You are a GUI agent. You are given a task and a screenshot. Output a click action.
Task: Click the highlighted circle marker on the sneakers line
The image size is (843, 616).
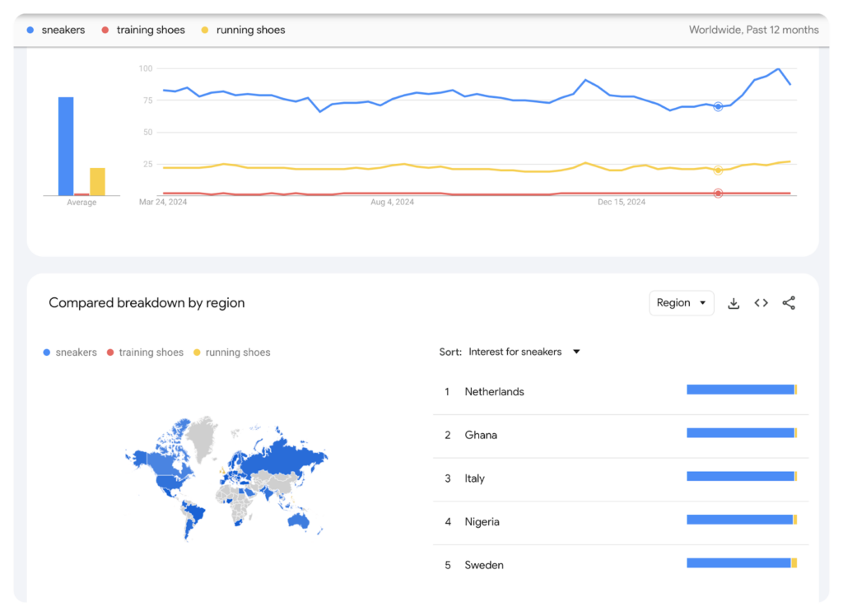tap(717, 105)
